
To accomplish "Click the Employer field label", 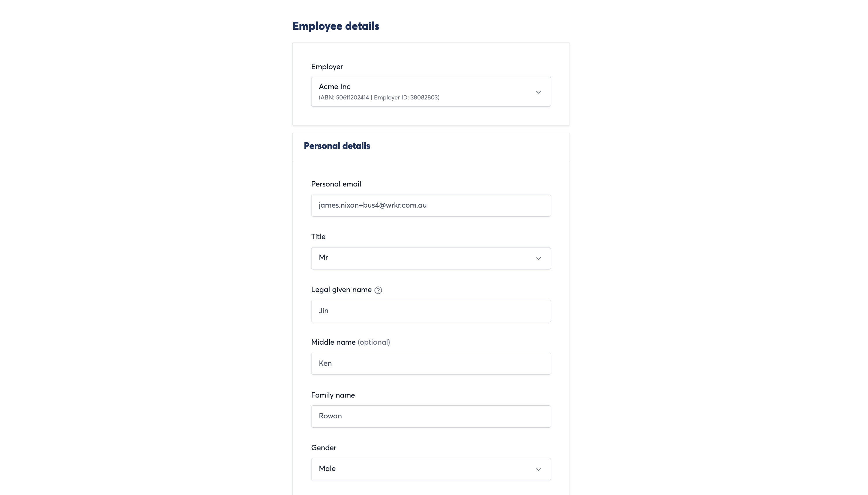I will [327, 67].
